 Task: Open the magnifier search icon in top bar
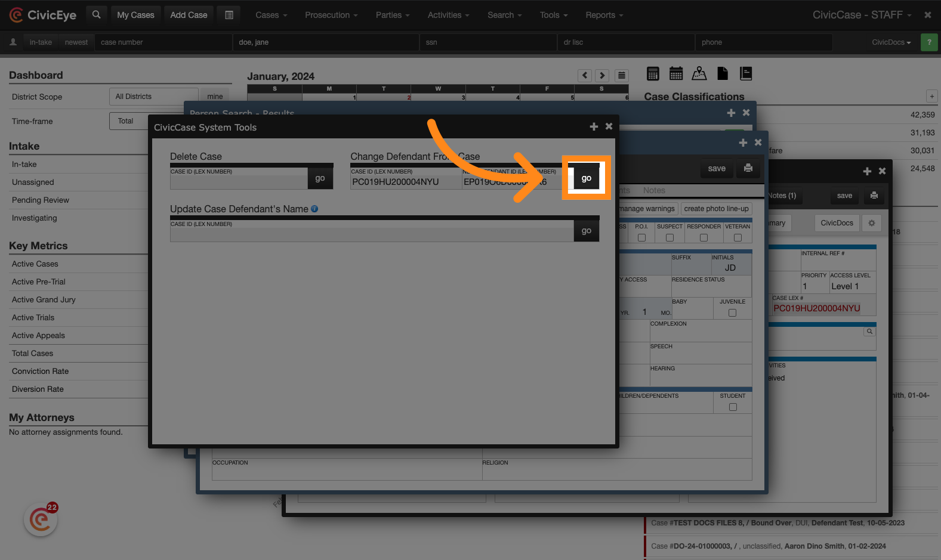pyautogui.click(x=97, y=15)
